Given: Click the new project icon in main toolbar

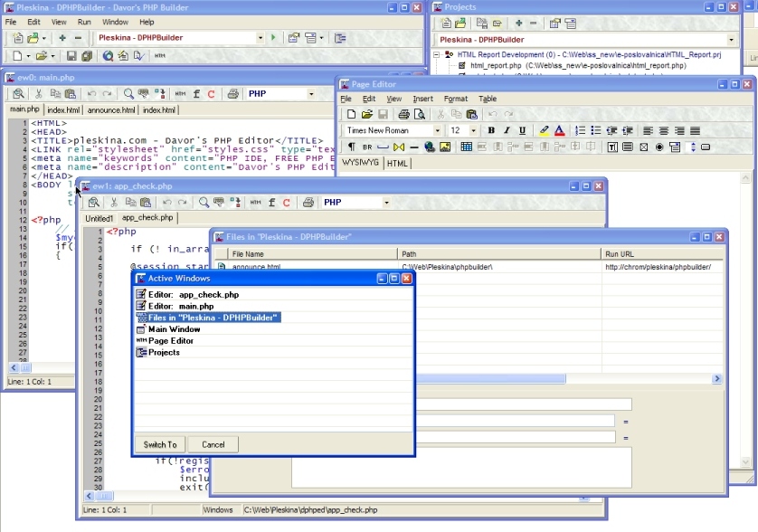Looking at the screenshot, I should [x=17, y=38].
